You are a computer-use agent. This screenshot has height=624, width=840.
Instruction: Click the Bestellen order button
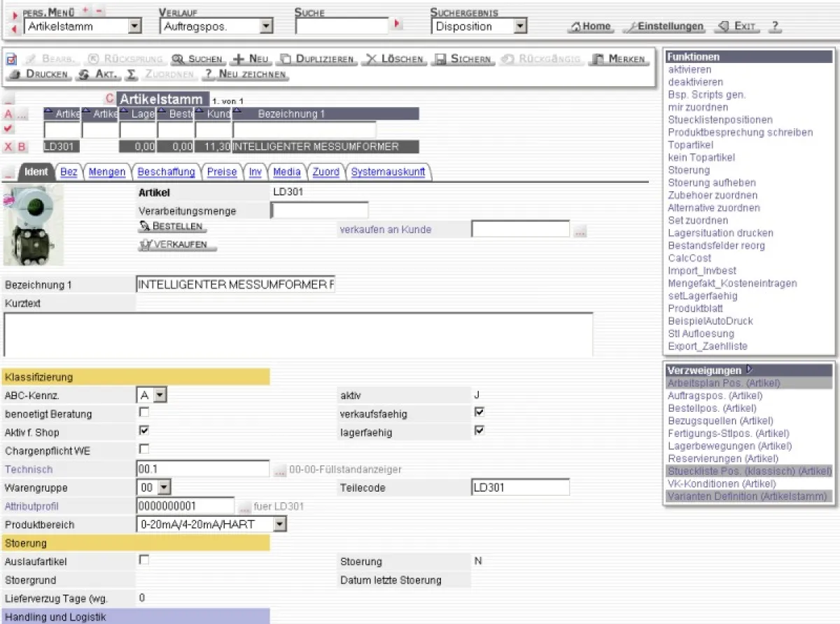click(x=171, y=226)
